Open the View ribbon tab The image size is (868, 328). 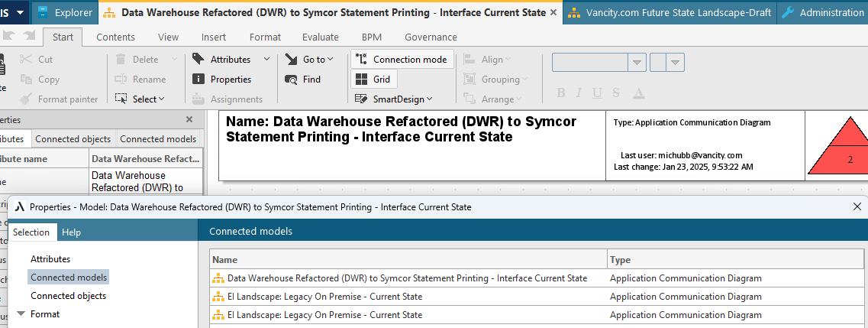click(168, 37)
